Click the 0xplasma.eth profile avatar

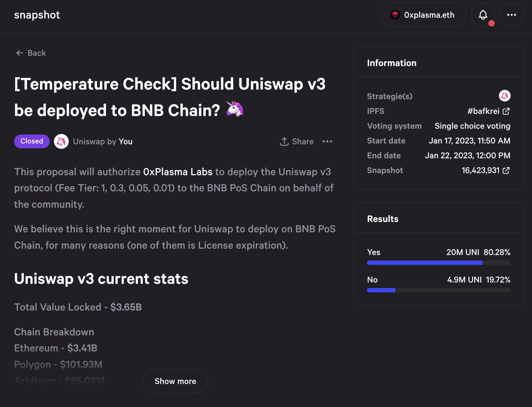tap(395, 15)
